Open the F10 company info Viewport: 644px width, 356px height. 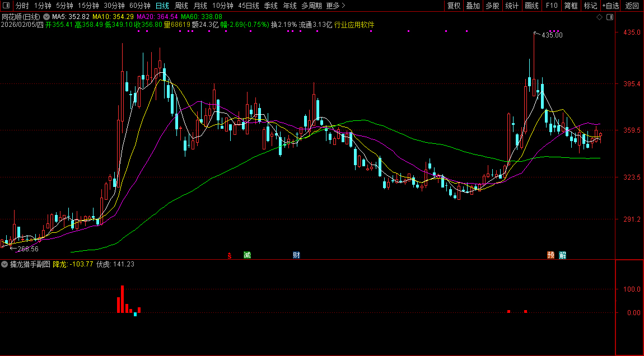(x=552, y=6)
